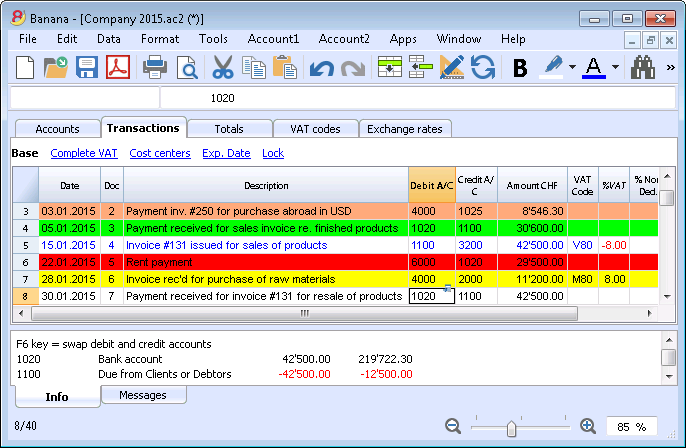The height and width of the screenshot is (448, 686).
Task: Switch to the VAT codes tab
Action: pos(315,129)
